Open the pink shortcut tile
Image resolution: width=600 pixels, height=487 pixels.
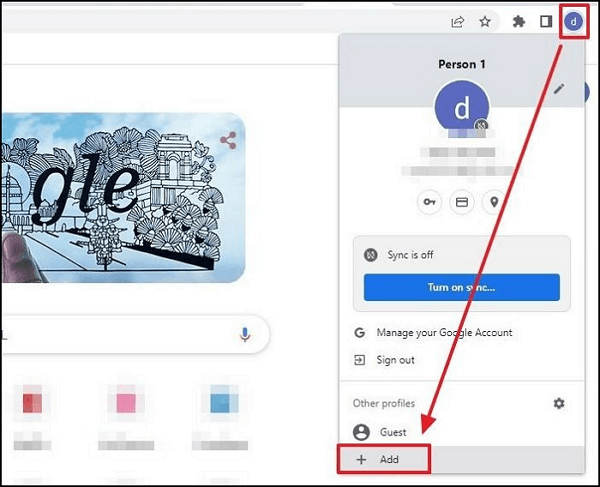tap(126, 403)
